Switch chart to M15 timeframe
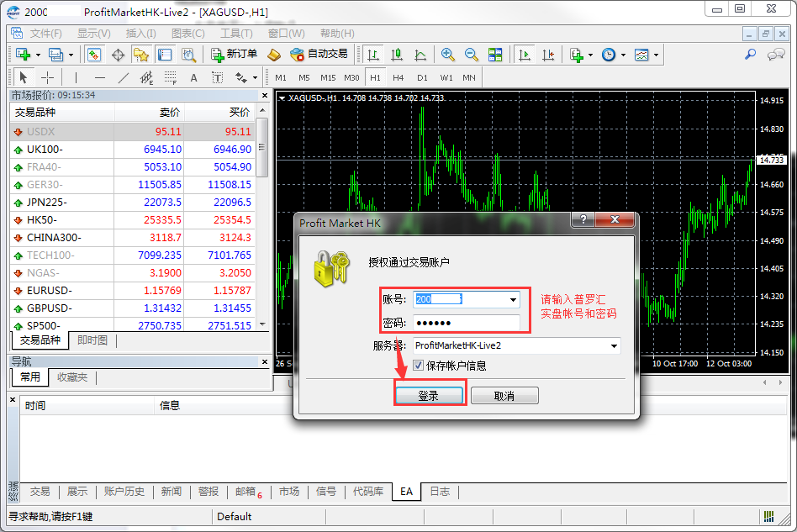This screenshot has height=532, width=797. pyautogui.click(x=328, y=78)
